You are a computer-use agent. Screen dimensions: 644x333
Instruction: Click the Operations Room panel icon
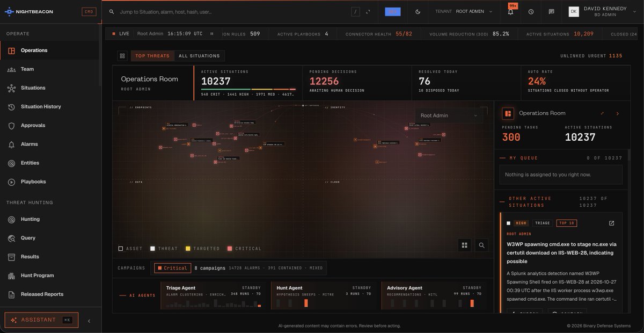[508, 113]
